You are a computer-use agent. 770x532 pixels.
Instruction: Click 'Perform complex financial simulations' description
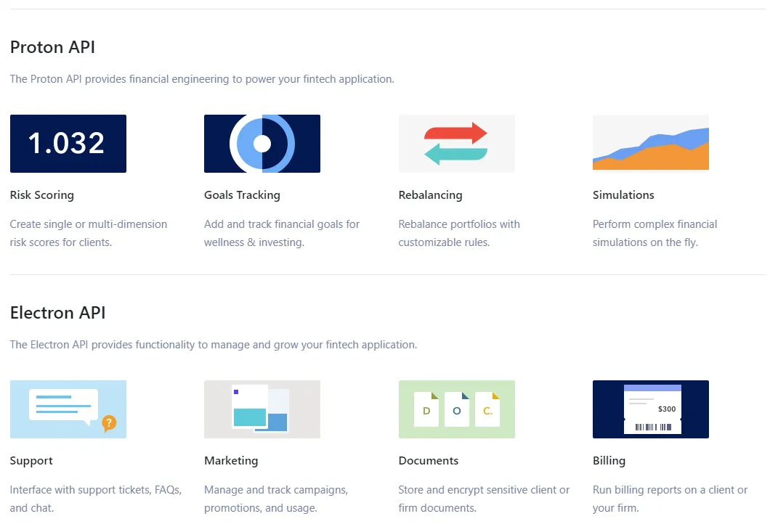click(654, 233)
